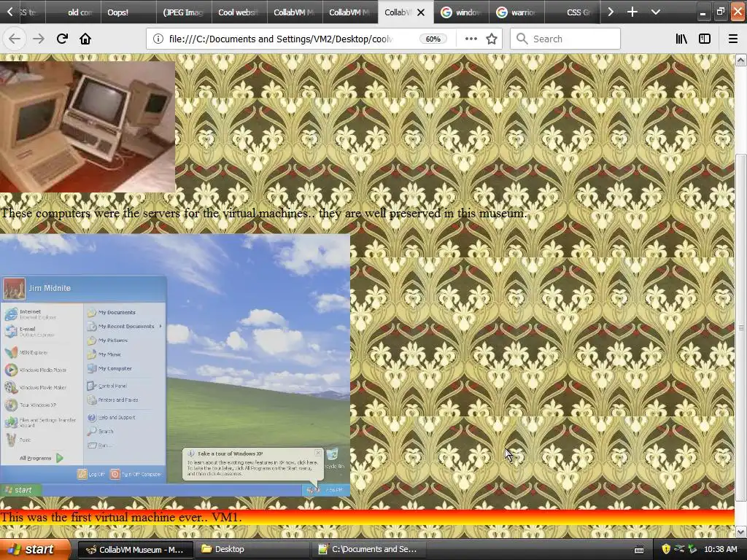Image resolution: width=747 pixels, height=560 pixels.
Task: Click the network connection tray icon
Action: point(679,549)
